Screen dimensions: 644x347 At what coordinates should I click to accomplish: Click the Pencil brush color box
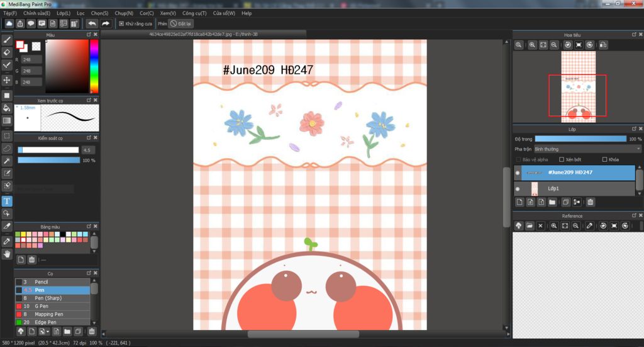(18, 282)
